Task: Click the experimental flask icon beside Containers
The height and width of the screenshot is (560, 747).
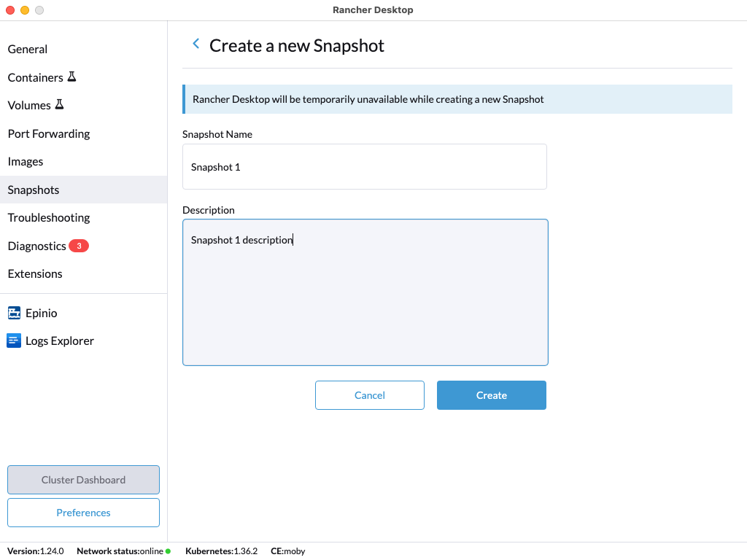Action: (x=72, y=77)
